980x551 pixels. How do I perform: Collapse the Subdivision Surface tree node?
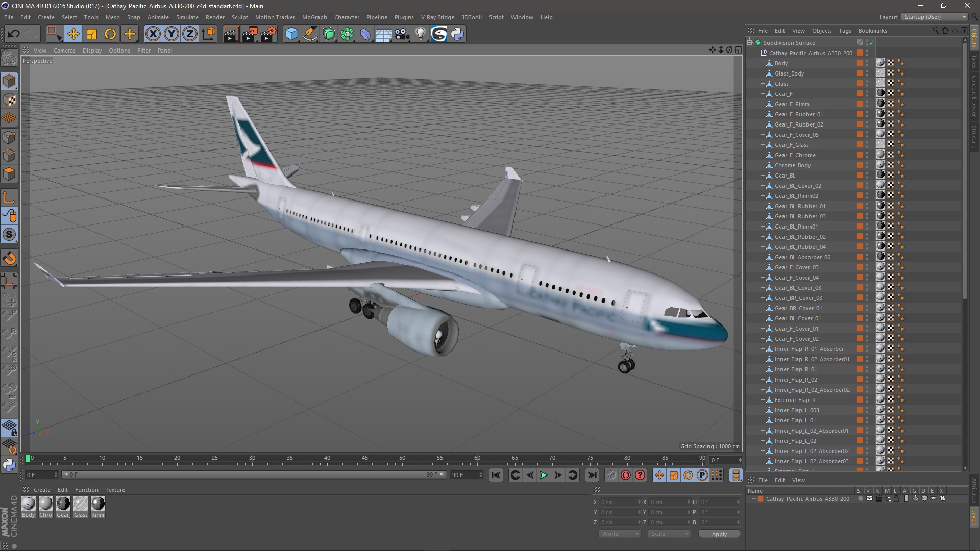750,43
